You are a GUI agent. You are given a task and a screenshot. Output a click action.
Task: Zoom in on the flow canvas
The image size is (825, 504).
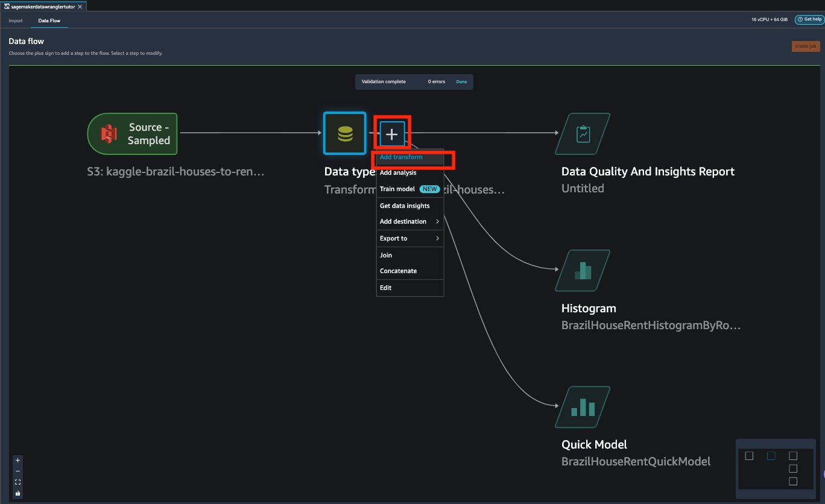[17, 460]
